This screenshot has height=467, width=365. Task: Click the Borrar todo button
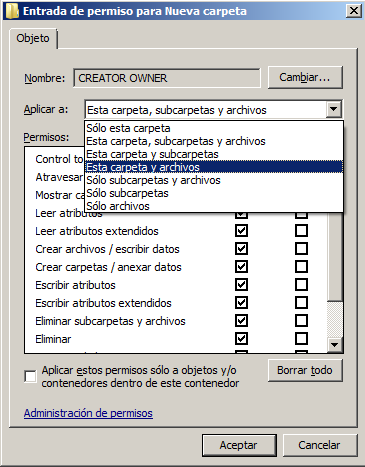(305, 370)
